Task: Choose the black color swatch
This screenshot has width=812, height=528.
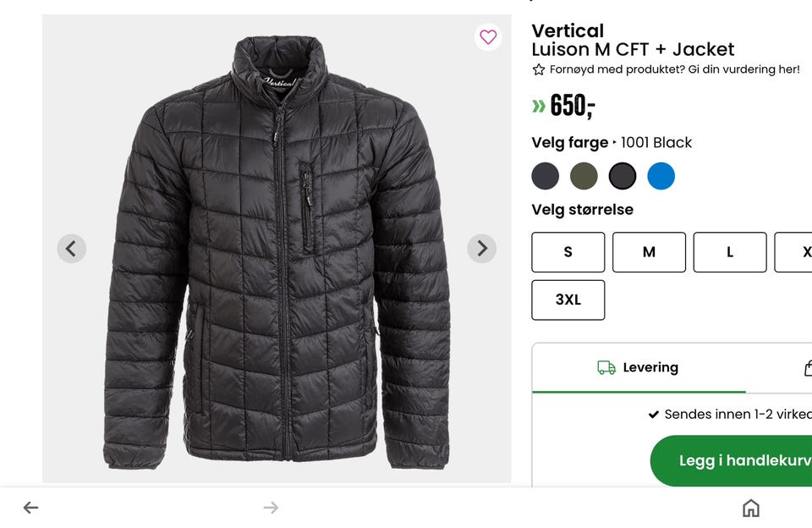Action: tap(623, 176)
